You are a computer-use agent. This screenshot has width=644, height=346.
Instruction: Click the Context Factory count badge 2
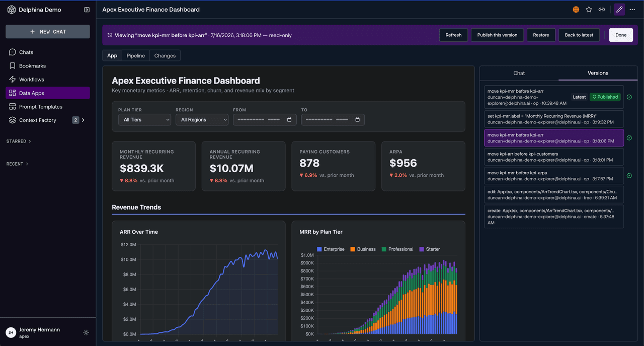point(75,120)
